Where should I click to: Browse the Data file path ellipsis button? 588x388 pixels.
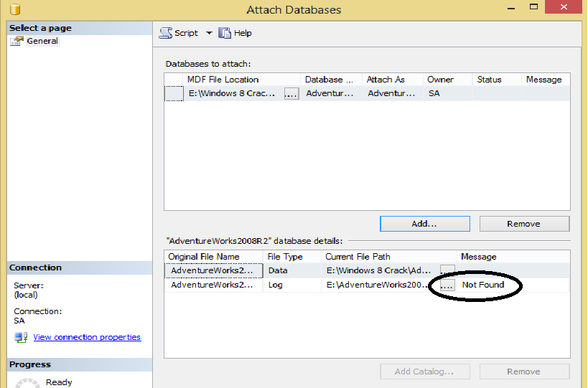[447, 270]
